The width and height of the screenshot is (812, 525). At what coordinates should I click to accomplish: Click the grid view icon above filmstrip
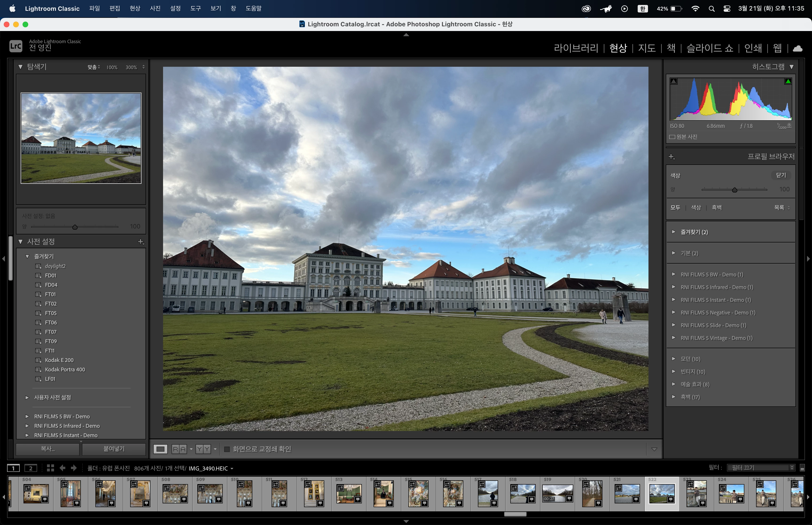point(51,468)
